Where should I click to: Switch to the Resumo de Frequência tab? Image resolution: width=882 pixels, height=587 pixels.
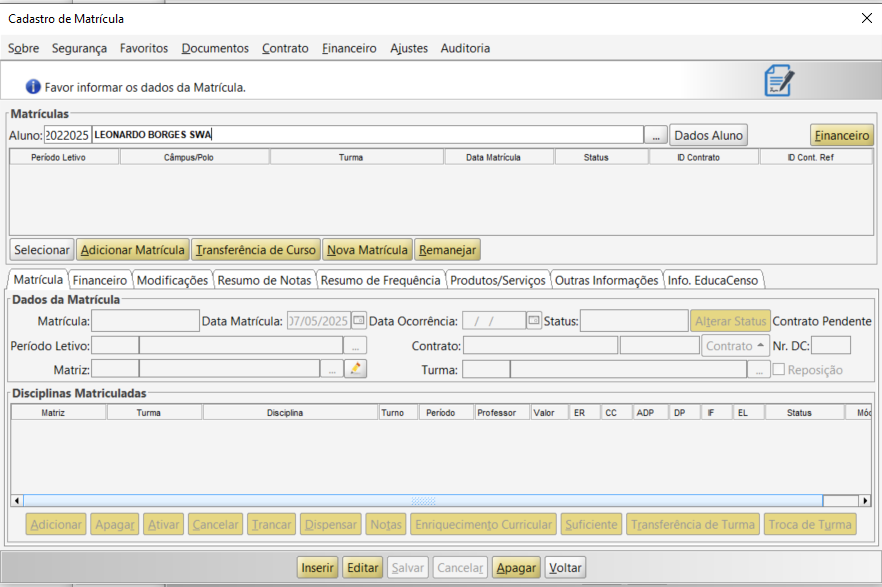point(381,280)
